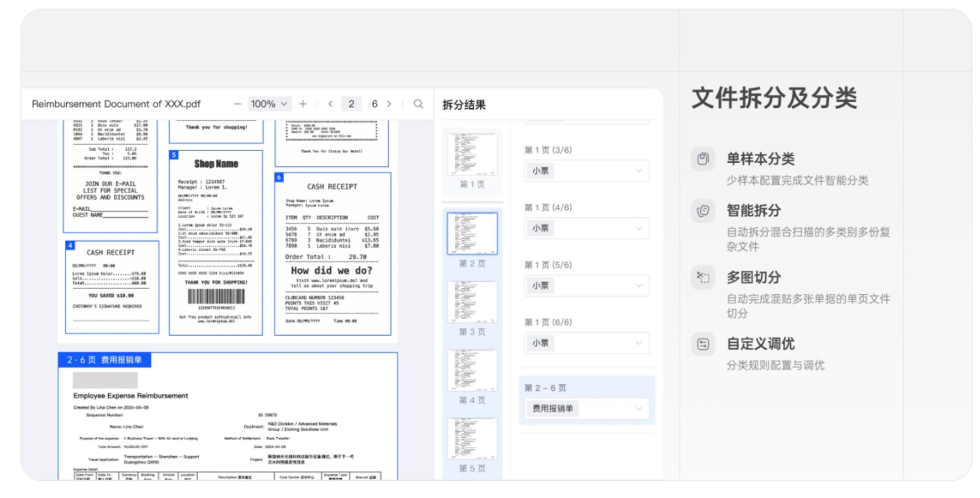
Task: Click file name Reimbursement Document of XXX.pdf
Action: tap(116, 104)
